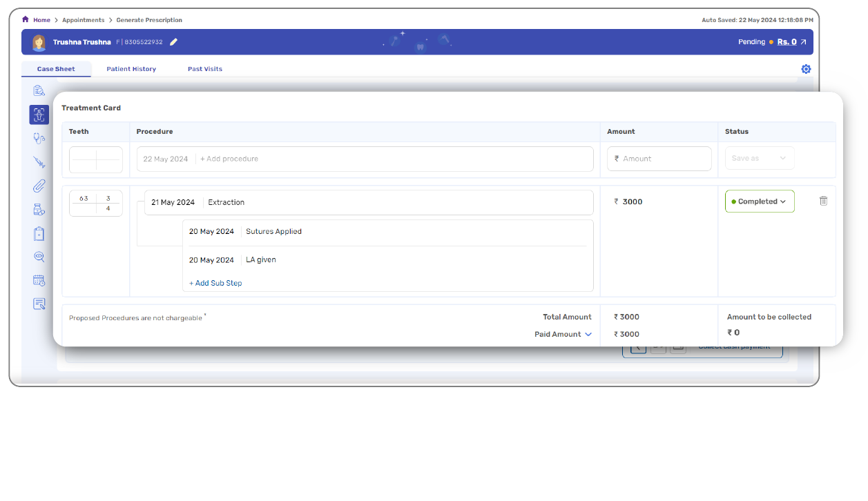Screen dimensions: 868x501
Task: Open the stethoscope examination icon
Action: (x=39, y=138)
